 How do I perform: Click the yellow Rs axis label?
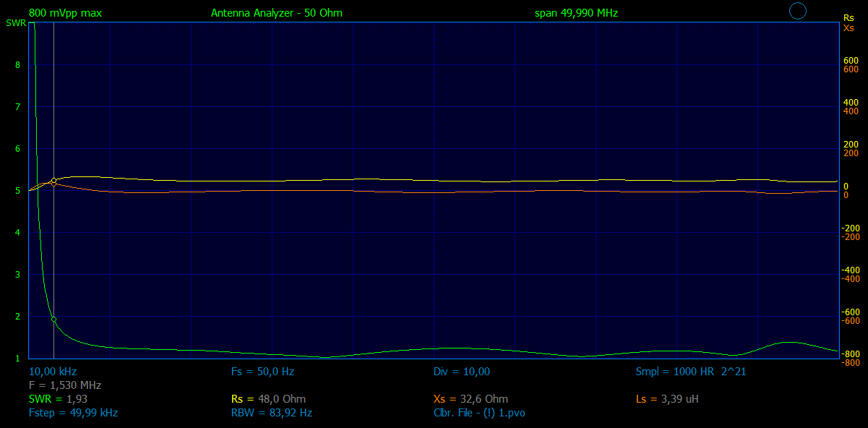pyautogui.click(x=848, y=17)
